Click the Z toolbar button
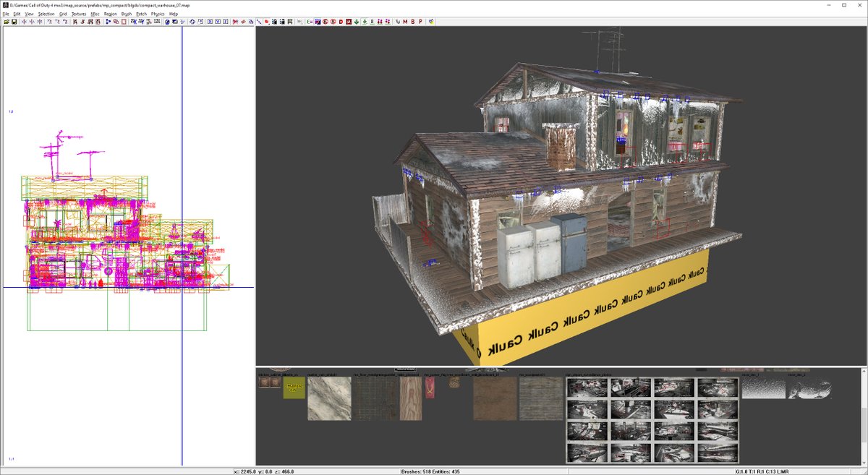This screenshot has height=475, width=868. [226, 22]
